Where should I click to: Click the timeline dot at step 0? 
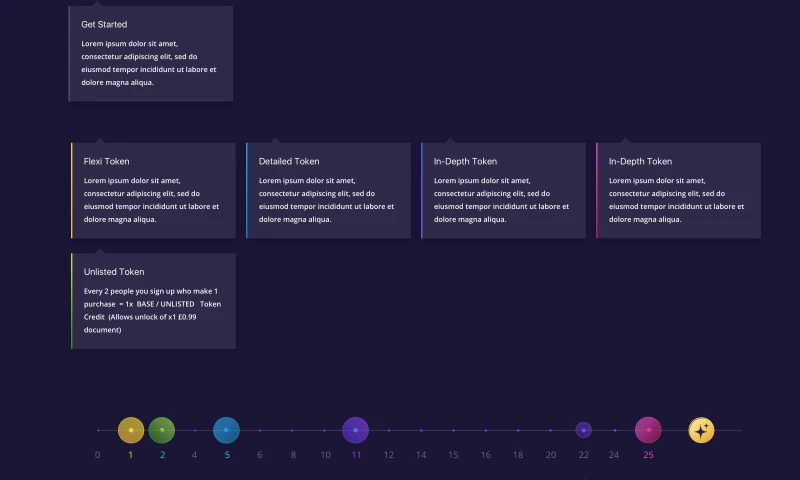point(98,430)
